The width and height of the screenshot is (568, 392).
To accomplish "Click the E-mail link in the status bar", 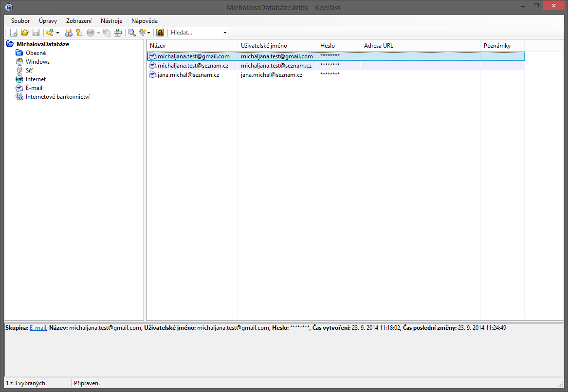I will coord(37,327).
